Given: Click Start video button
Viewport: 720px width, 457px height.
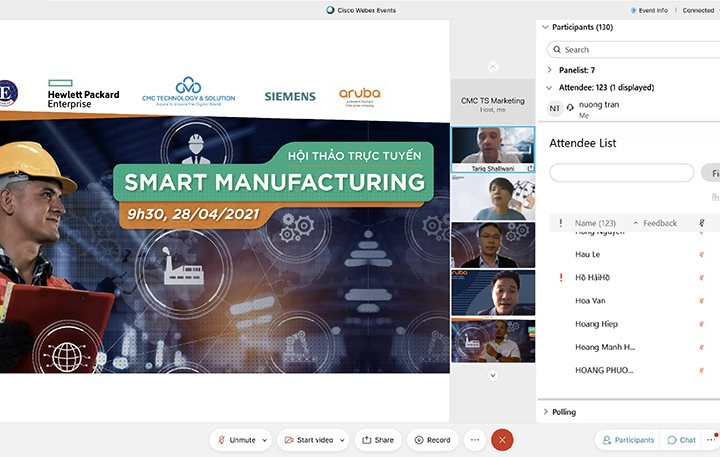Looking at the screenshot, I should [x=309, y=440].
